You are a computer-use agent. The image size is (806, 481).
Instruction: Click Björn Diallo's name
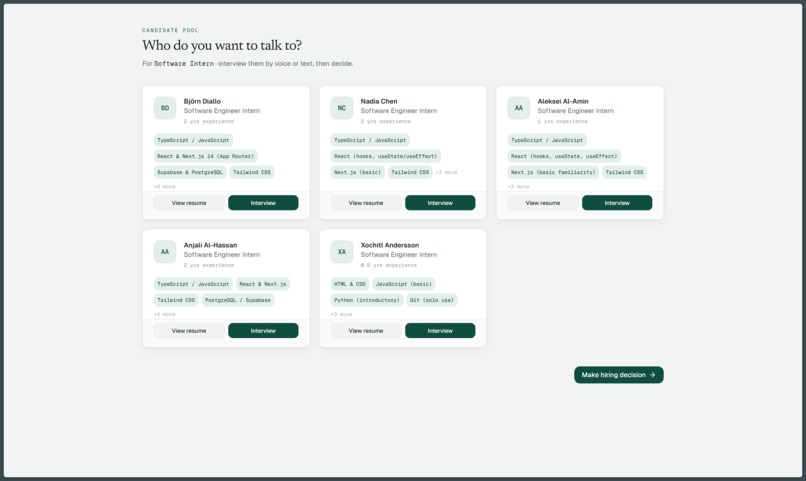tap(202, 101)
